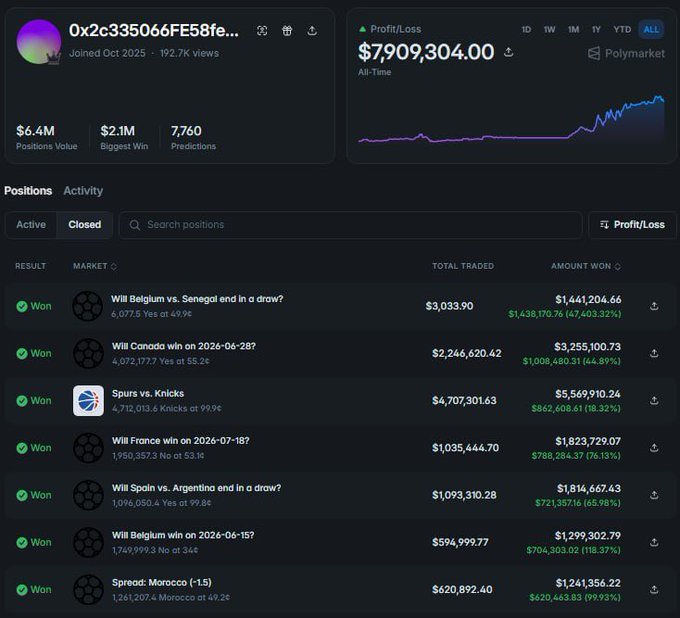680x618 pixels.
Task: Open the Spread: Morocco (-1.5) market title
Action: (x=162, y=582)
